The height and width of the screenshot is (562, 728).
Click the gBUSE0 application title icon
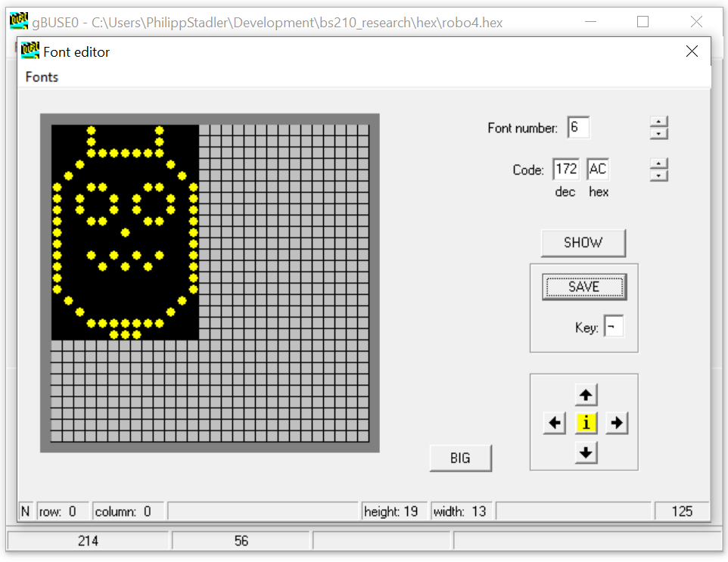(x=19, y=21)
